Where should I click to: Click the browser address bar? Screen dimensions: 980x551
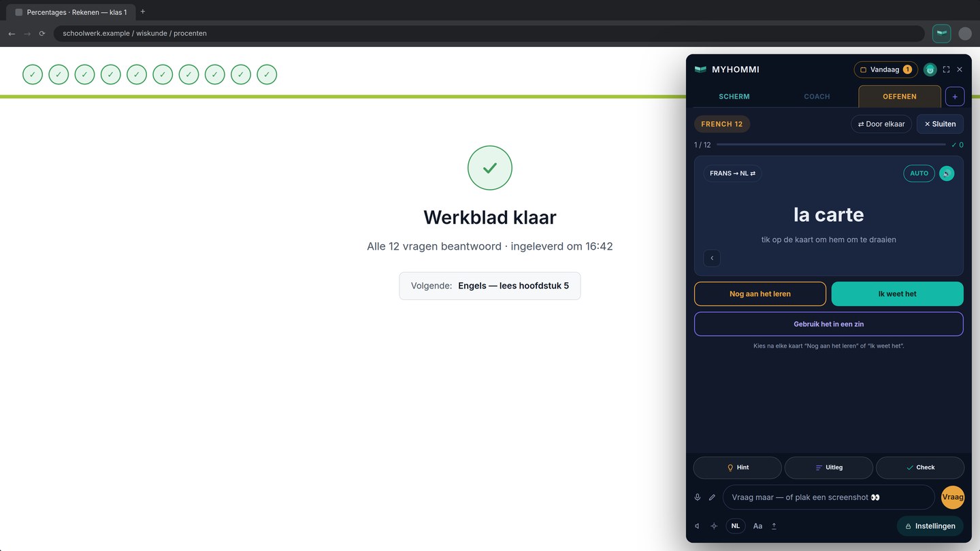tap(489, 33)
